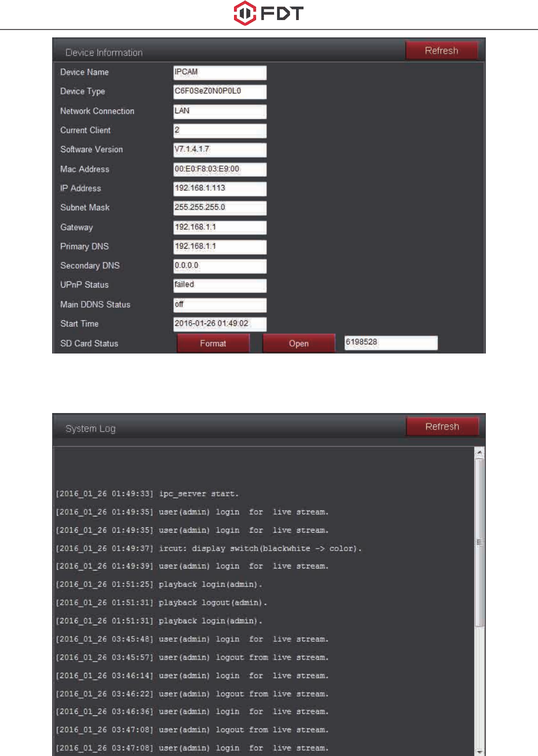Screen dimensions: 538x756
Task: Click the 03:46:22 user logout log entry
Action: 192,694
